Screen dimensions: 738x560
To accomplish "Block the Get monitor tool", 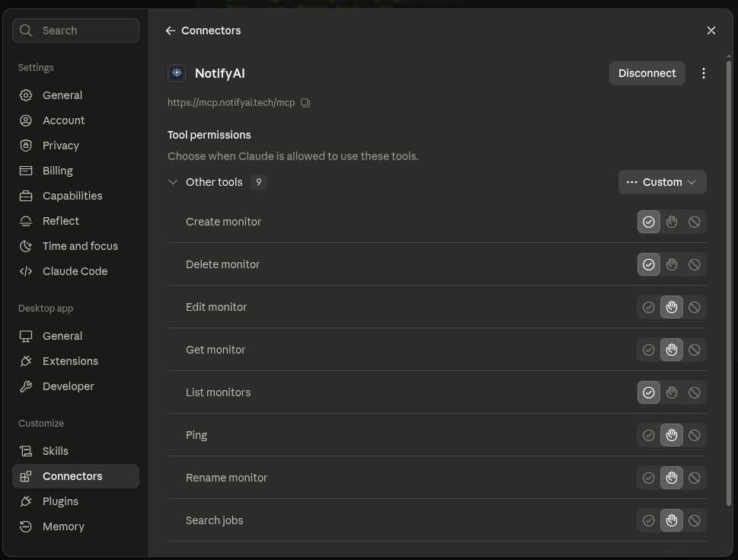I will (x=695, y=350).
